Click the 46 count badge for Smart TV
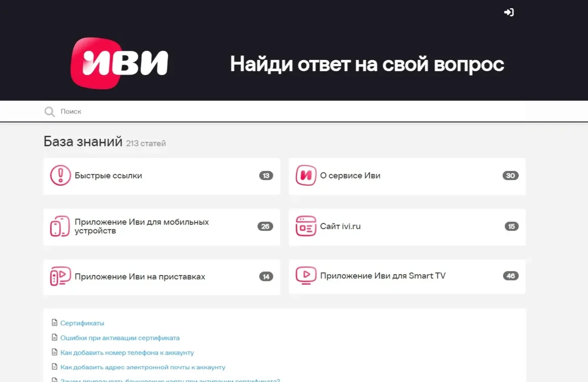 coord(511,276)
